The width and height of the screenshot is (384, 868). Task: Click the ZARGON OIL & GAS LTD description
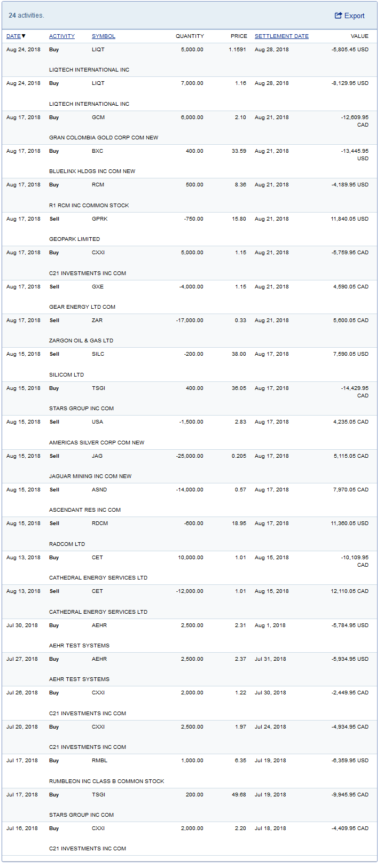coord(81,341)
